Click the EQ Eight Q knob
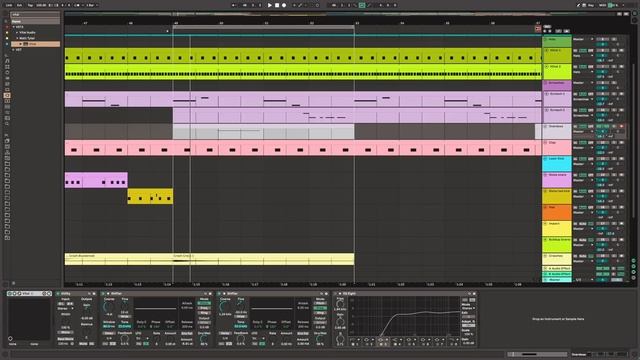Image resolution: width=640 pixels, height=360 pixels. click(x=340, y=339)
